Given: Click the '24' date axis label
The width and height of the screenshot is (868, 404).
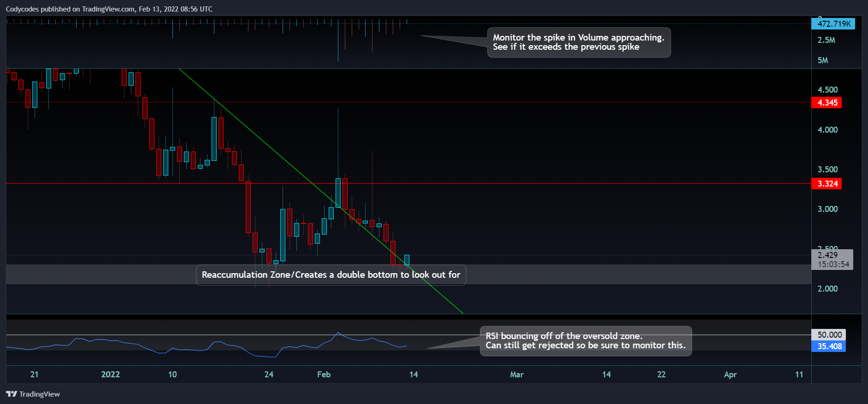Looking at the screenshot, I should tap(269, 375).
